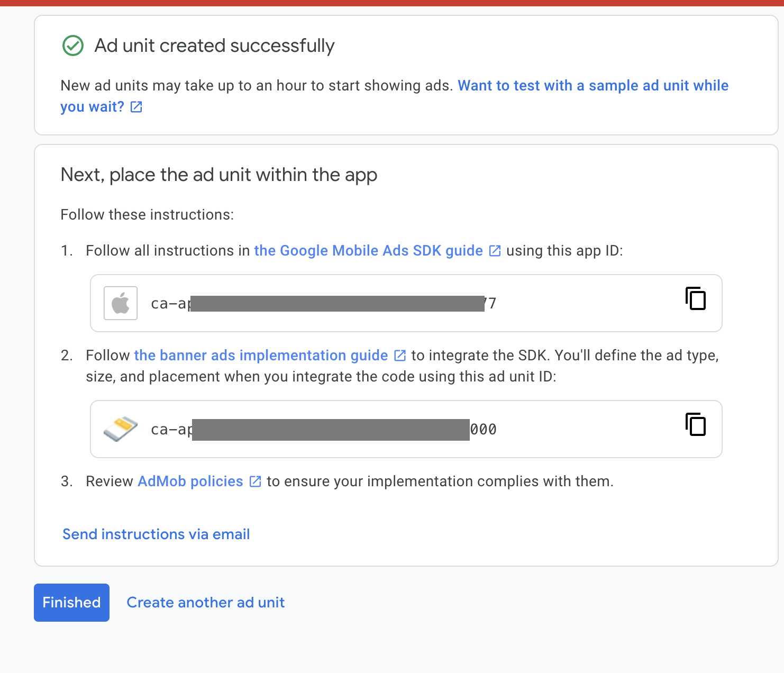Click the 'Ad unit created successfully' heading
The image size is (784, 673).
[214, 46]
